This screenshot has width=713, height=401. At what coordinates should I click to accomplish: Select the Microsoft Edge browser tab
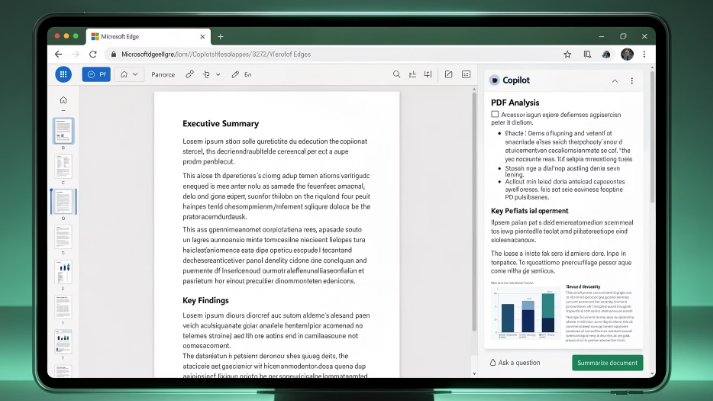pos(148,36)
